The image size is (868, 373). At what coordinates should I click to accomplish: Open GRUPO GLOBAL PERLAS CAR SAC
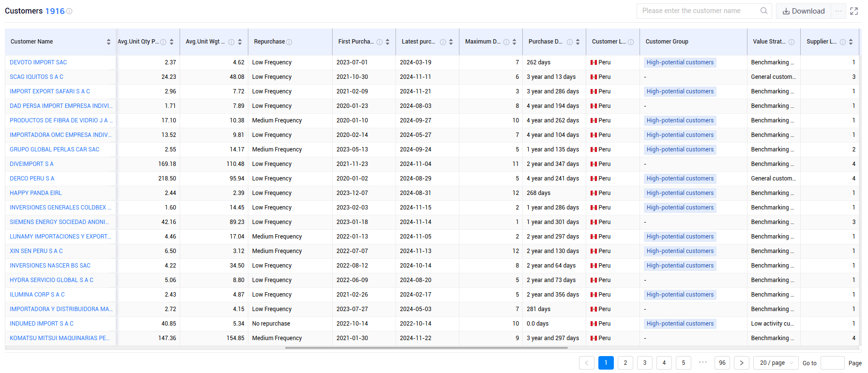(x=54, y=149)
